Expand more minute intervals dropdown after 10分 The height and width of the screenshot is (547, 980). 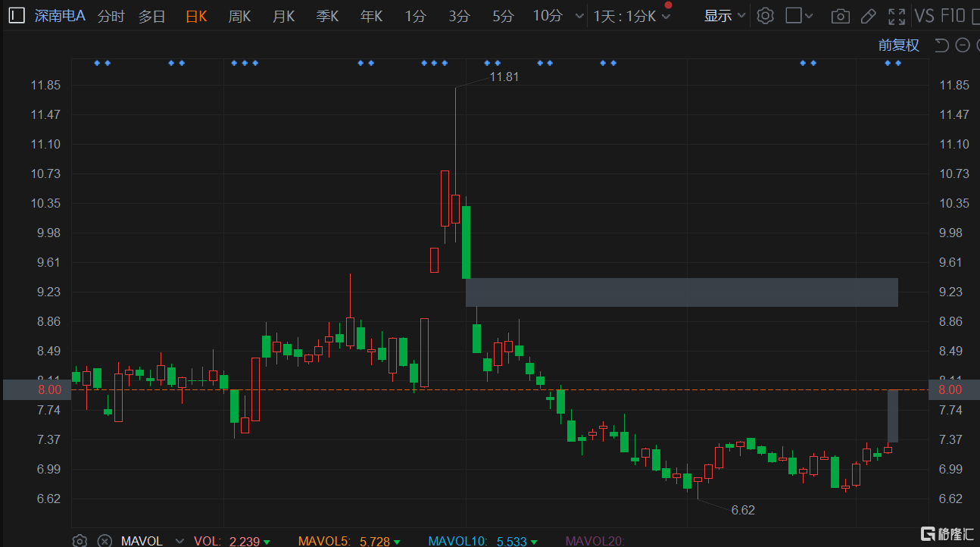tap(579, 16)
